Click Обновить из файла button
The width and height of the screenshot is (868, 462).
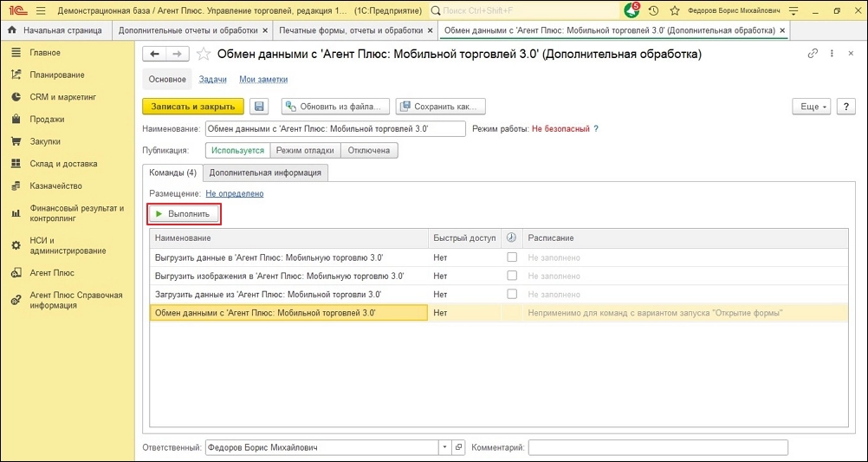(x=335, y=107)
